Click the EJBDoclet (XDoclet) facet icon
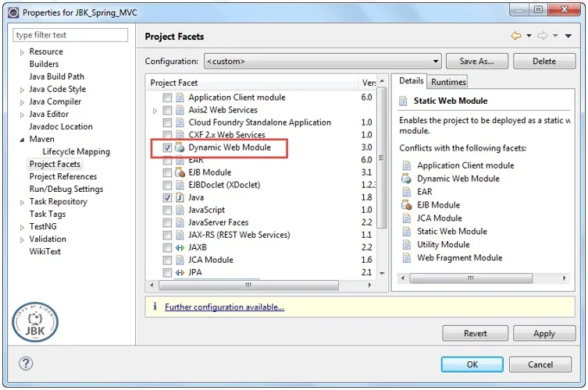The image size is (588, 390). pyautogui.click(x=180, y=185)
